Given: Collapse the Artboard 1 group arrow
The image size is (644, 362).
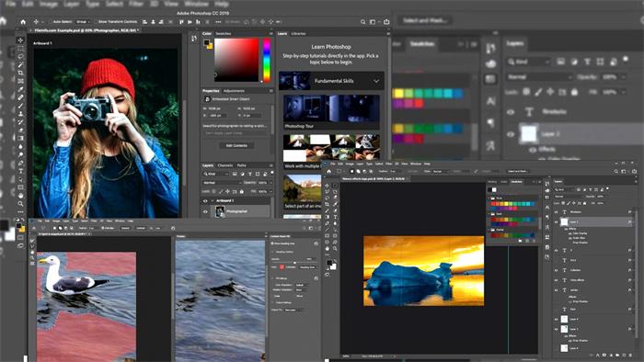Looking at the screenshot, I should point(213,201).
